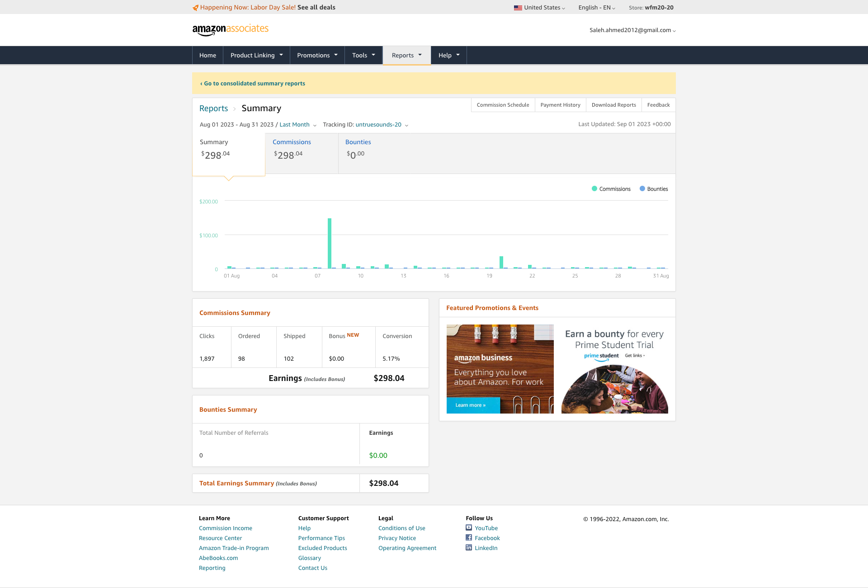Open Reporting footer link
The image size is (868, 588).
pyautogui.click(x=212, y=568)
